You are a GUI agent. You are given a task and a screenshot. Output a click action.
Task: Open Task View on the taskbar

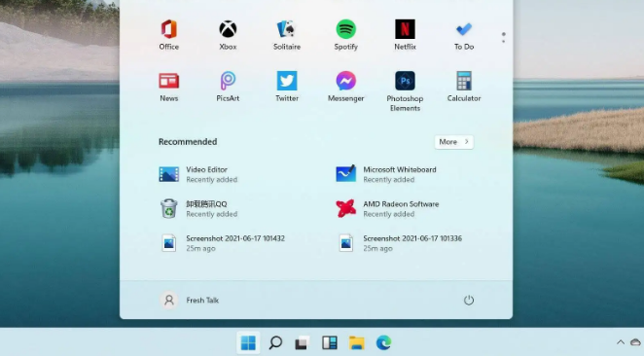[302, 342]
